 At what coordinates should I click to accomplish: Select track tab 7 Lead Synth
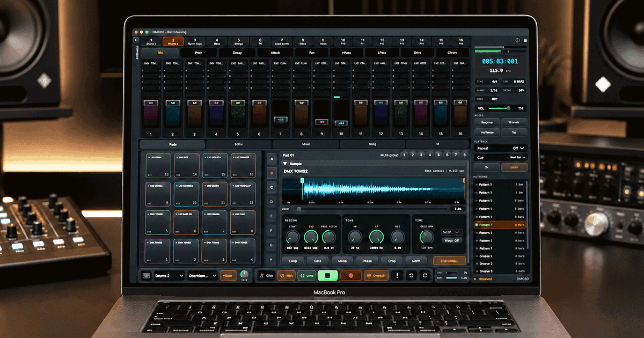281,41
